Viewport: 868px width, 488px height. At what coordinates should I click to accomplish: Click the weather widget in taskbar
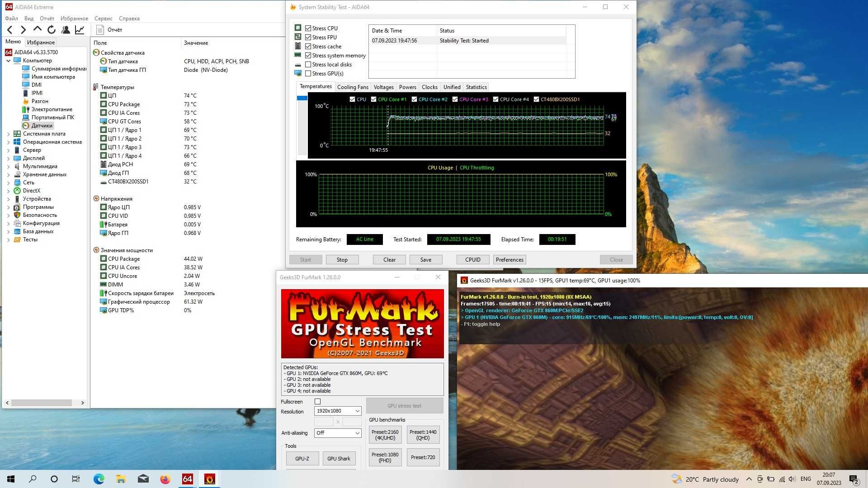tap(705, 479)
